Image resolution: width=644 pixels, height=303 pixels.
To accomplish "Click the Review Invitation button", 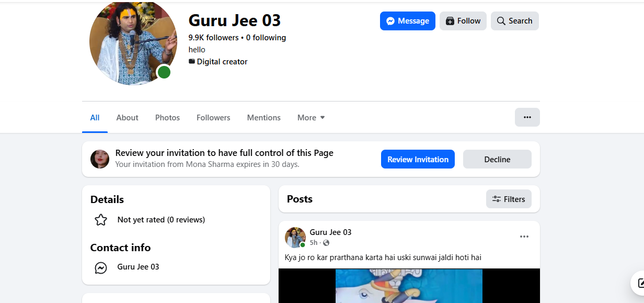I will tap(418, 160).
